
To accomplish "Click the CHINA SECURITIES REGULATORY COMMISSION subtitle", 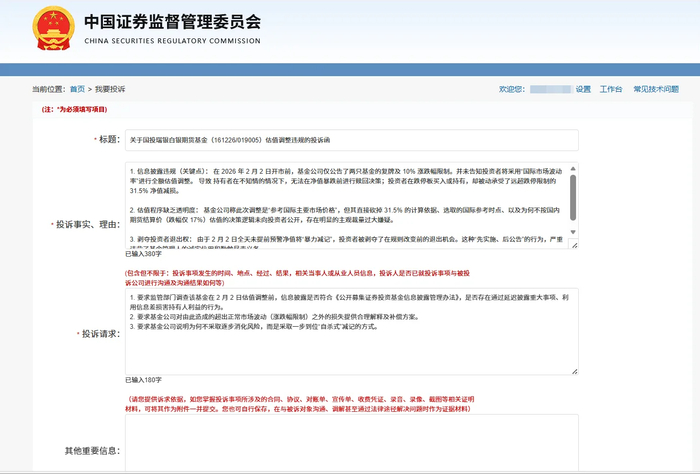I will (172, 41).
